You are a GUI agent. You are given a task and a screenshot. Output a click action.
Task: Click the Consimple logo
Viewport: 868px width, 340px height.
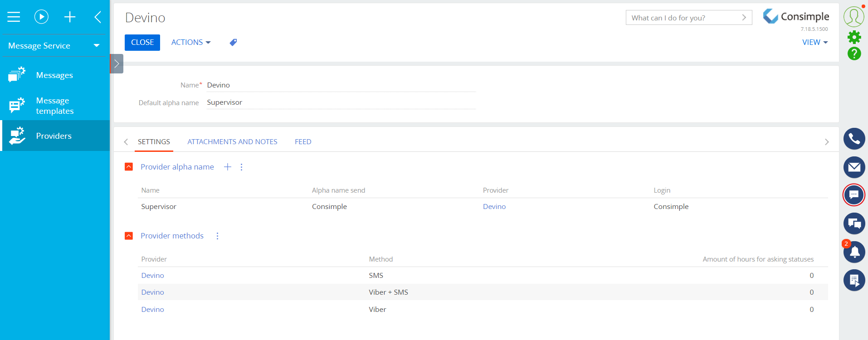(796, 16)
